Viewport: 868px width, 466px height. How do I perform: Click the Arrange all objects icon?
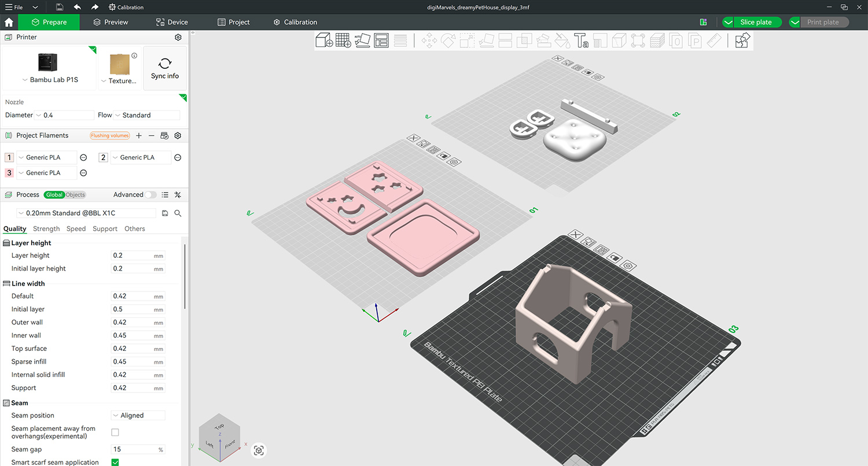point(381,40)
